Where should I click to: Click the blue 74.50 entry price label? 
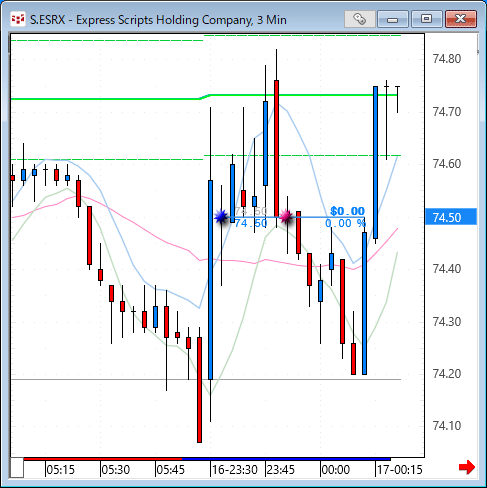click(x=251, y=223)
